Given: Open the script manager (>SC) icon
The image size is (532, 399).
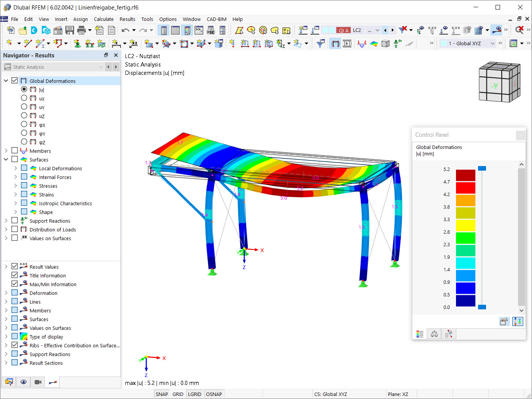Looking at the screenshot, I should [211, 30].
